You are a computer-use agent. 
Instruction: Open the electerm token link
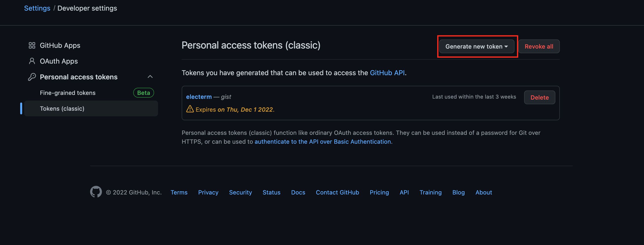pos(199,97)
